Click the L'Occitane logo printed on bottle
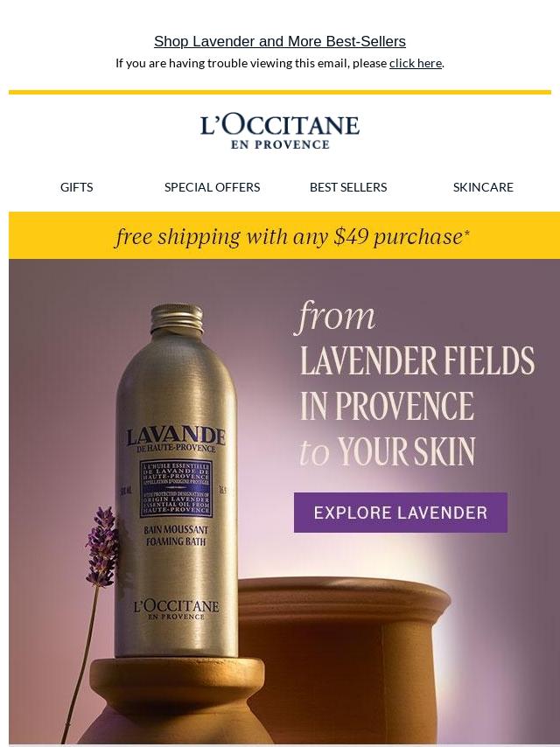560x747 pixels. point(176,609)
